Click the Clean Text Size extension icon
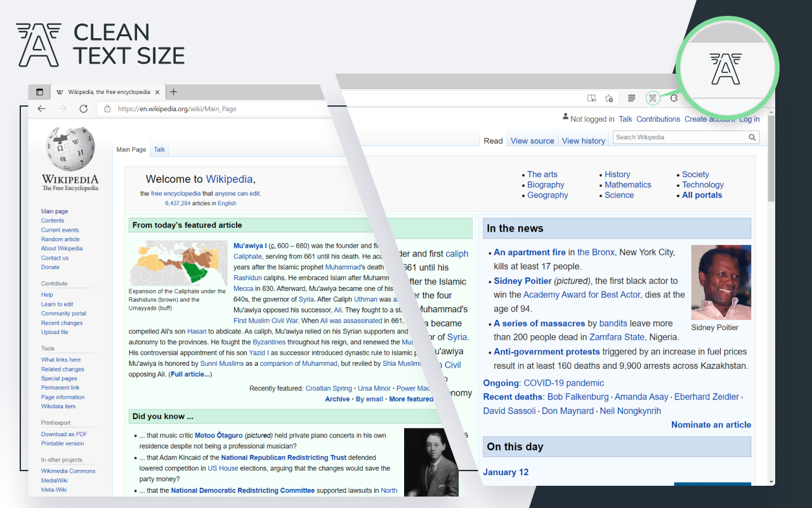The width and height of the screenshot is (812, 508). (x=653, y=98)
